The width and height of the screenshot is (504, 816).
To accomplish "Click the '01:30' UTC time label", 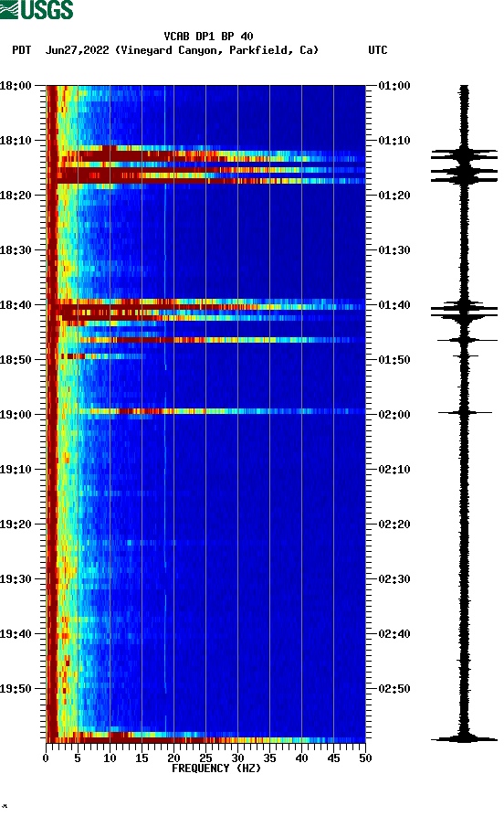I will tap(394, 250).
